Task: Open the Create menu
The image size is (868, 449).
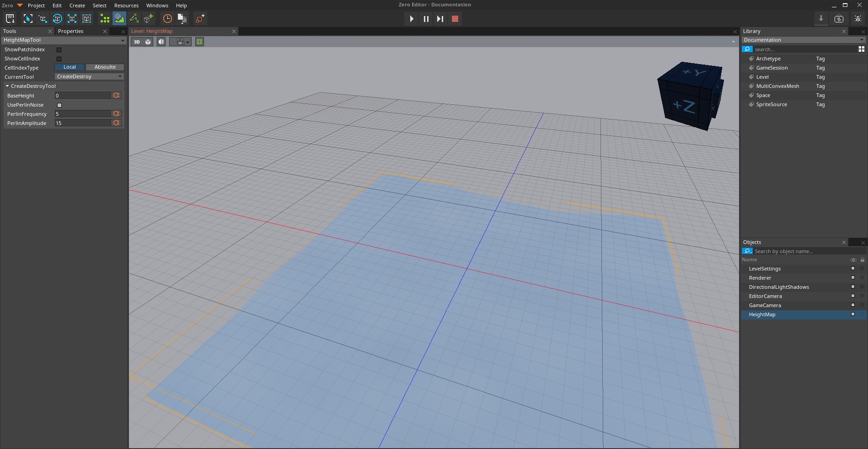Action: (x=77, y=5)
